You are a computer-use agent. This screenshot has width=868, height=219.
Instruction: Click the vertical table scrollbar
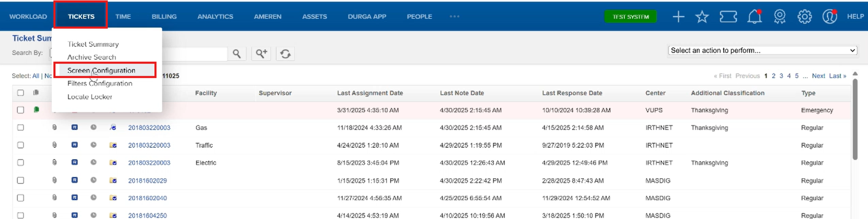pyautogui.click(x=855, y=119)
